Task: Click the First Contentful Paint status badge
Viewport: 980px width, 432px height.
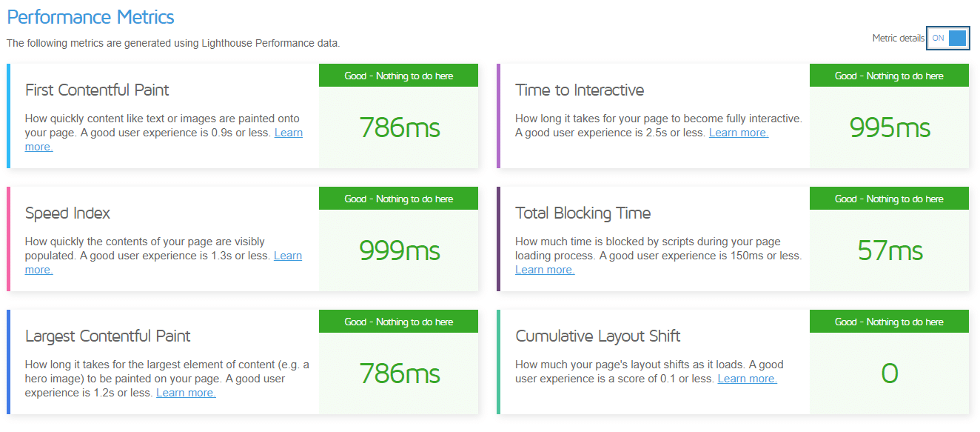Action: [x=398, y=75]
